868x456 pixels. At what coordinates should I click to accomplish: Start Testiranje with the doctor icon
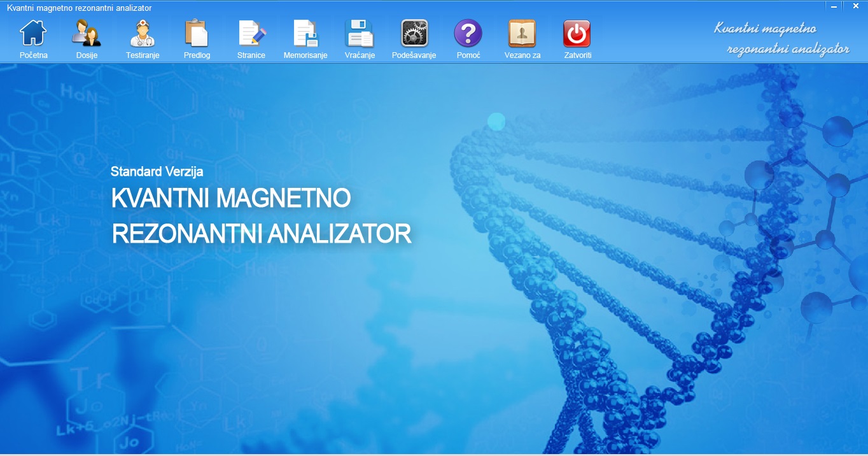tap(143, 33)
